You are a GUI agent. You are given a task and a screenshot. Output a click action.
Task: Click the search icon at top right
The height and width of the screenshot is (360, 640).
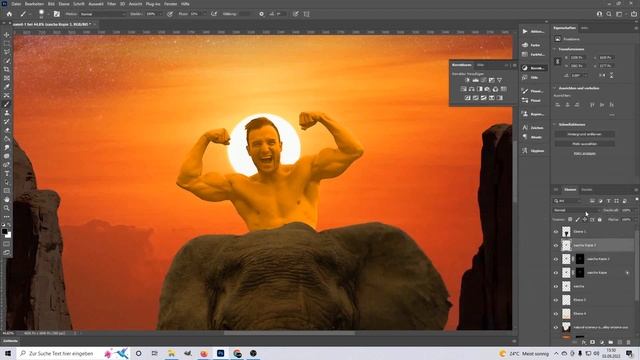tap(609, 14)
